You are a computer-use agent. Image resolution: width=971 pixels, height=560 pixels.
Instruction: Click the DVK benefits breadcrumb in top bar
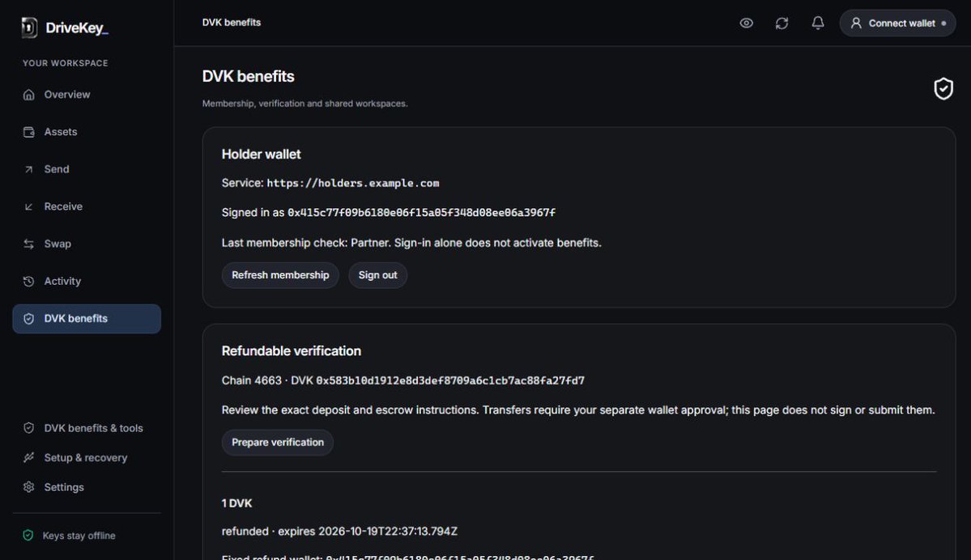coord(232,23)
